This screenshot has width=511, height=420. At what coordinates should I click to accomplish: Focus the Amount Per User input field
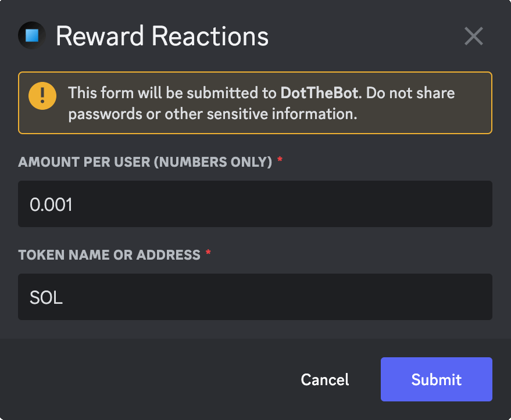coord(255,204)
